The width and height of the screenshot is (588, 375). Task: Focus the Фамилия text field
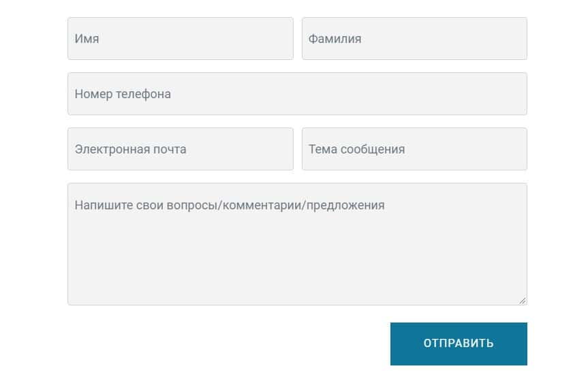coord(414,39)
